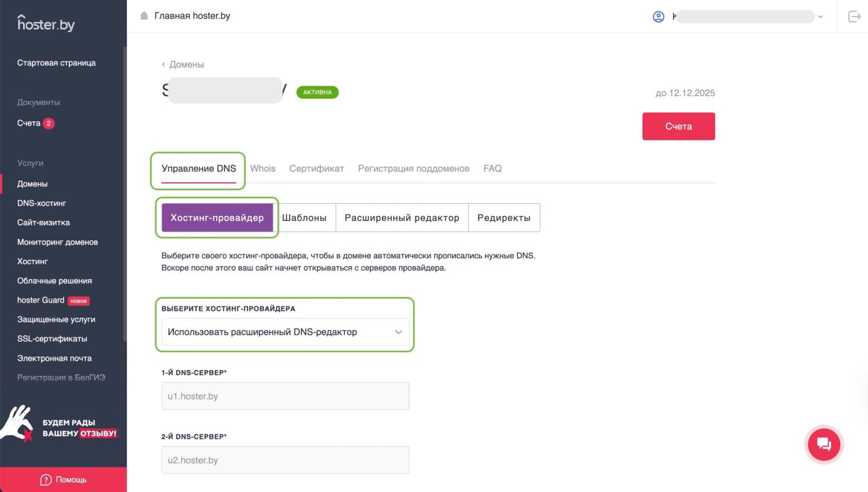Viewport: 868px width, 492px height.
Task: Click the home icon next to Главная hoster.by
Action: point(144,16)
